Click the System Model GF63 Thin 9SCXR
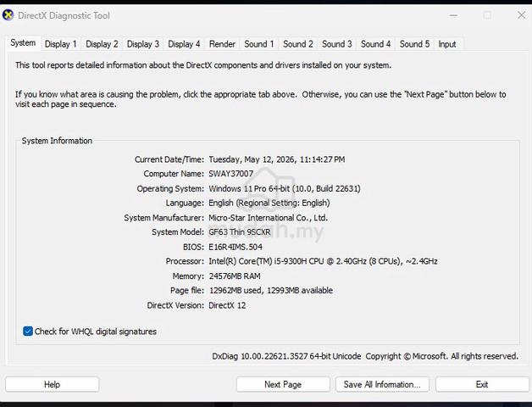 [240, 232]
